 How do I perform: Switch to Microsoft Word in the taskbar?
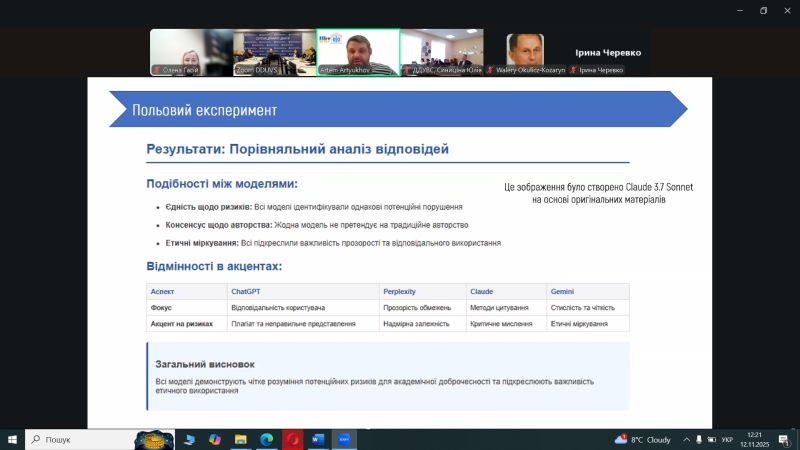319,439
